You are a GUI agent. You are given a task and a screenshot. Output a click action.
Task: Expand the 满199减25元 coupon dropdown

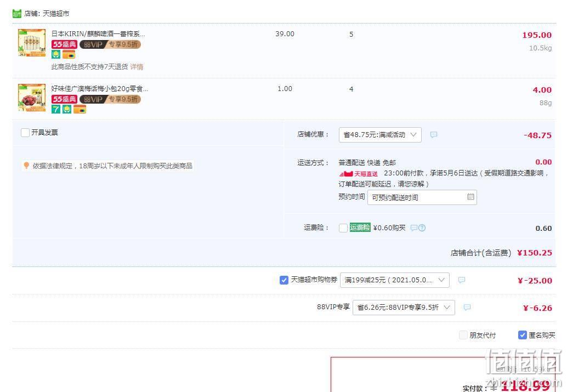click(394, 280)
